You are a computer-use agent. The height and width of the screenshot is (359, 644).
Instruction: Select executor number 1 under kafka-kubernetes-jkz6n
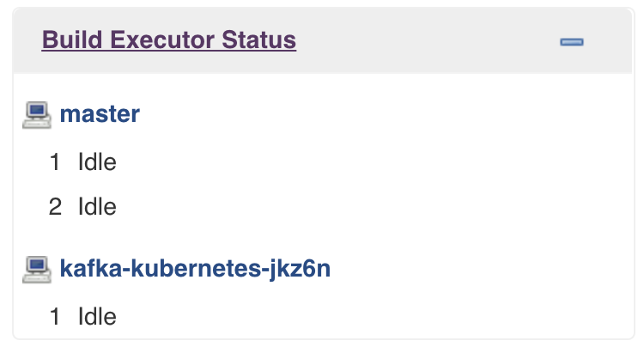55,317
